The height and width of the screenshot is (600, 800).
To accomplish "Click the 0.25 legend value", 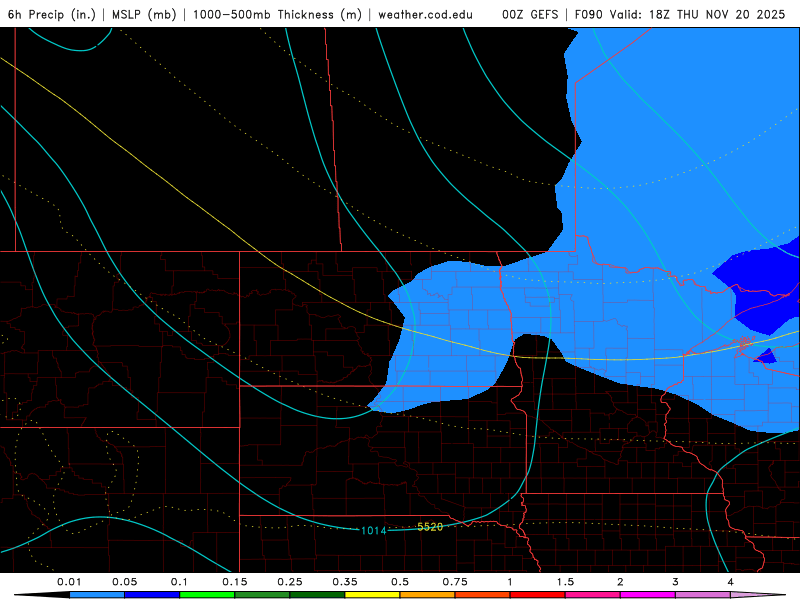I will pos(290,582).
